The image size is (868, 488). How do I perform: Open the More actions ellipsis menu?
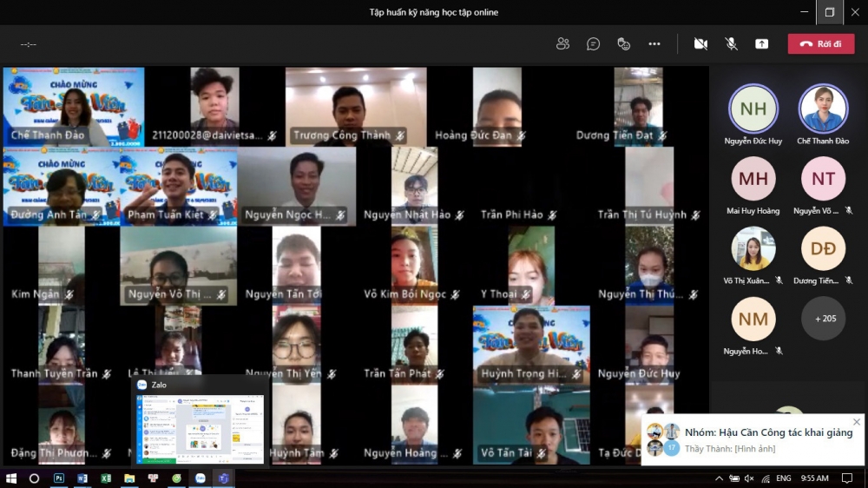[x=654, y=44]
